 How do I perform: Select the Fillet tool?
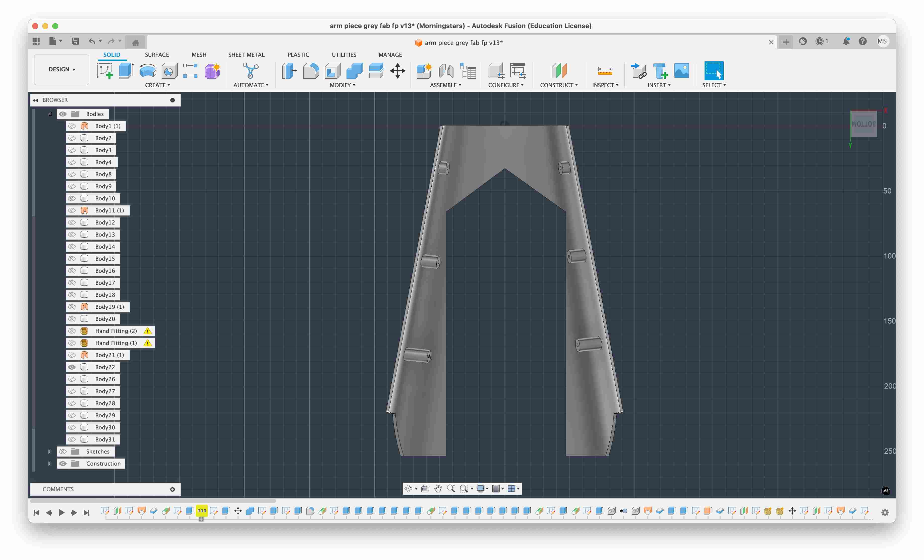pyautogui.click(x=311, y=71)
